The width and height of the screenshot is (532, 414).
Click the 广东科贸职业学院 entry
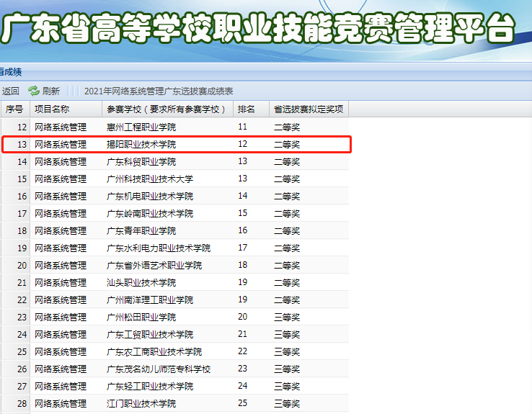point(141,161)
